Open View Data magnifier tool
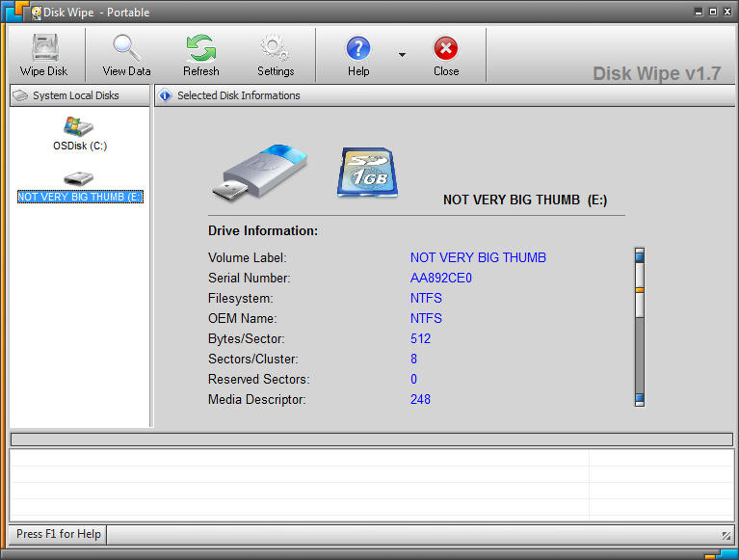Screen dimensions: 739x560 [126, 48]
